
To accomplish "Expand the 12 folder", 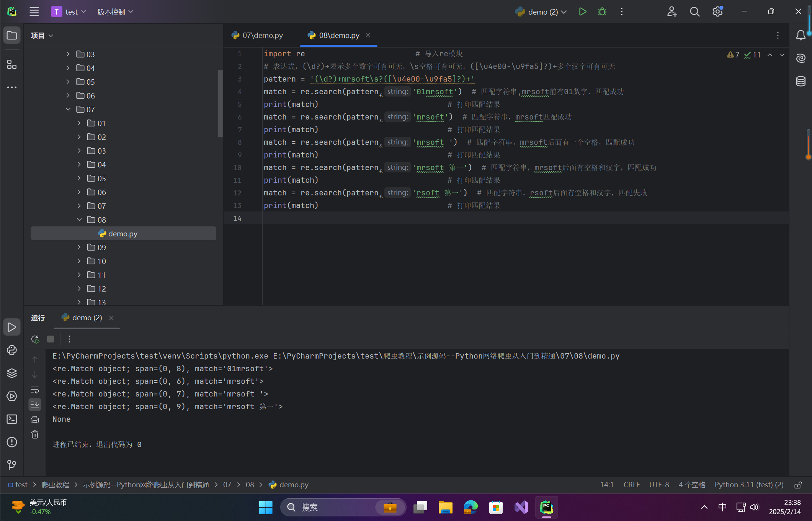I will pyautogui.click(x=79, y=288).
